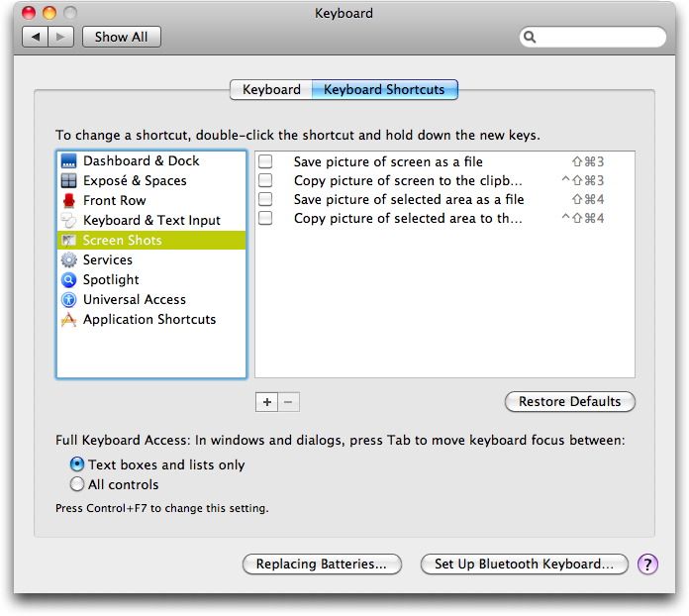Switch to the Keyboard Shortcuts tab
The image size is (689, 616).
pos(384,90)
